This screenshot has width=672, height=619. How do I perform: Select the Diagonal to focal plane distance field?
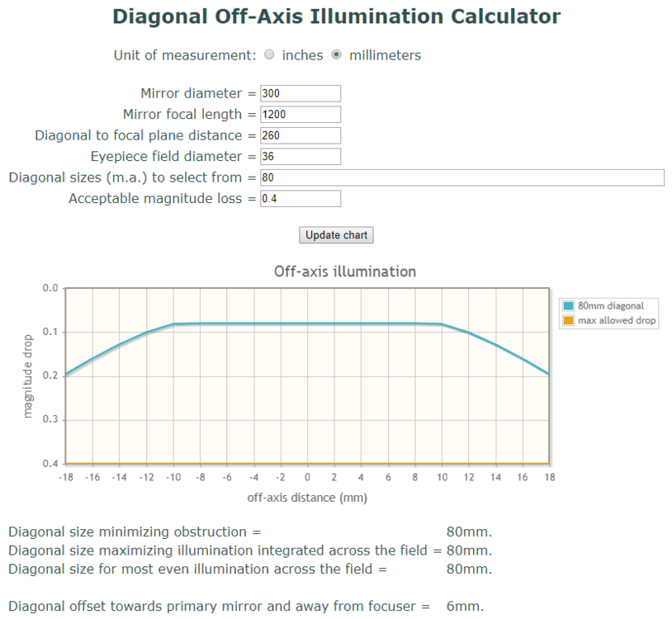tap(300, 135)
